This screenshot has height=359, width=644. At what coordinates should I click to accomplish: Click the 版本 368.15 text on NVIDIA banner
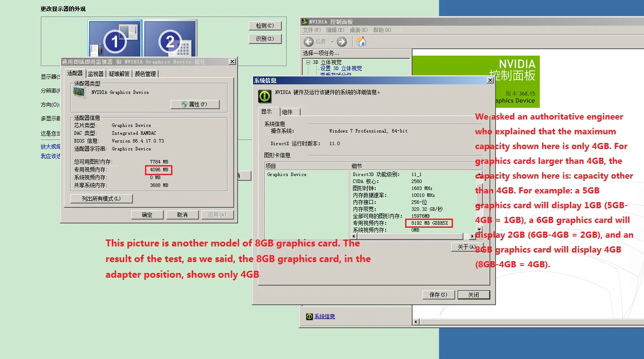(520, 93)
